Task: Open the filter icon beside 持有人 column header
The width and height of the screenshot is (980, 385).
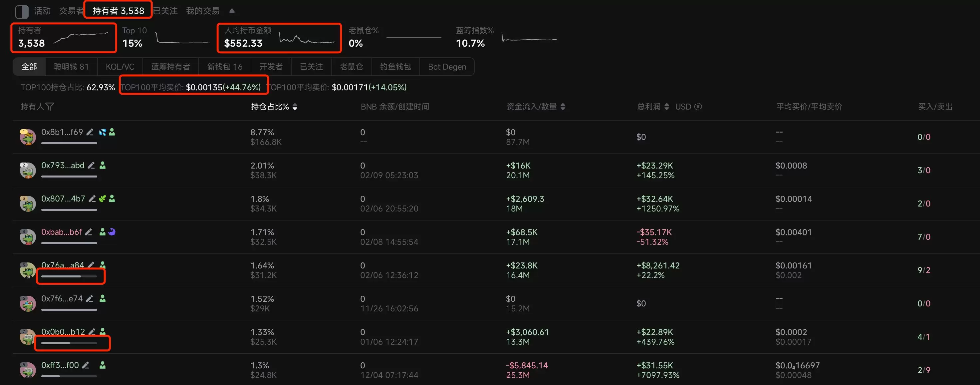Action: [51, 107]
